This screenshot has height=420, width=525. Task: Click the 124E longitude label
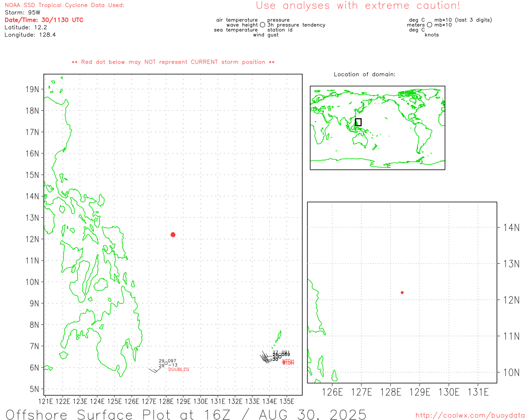click(x=97, y=401)
